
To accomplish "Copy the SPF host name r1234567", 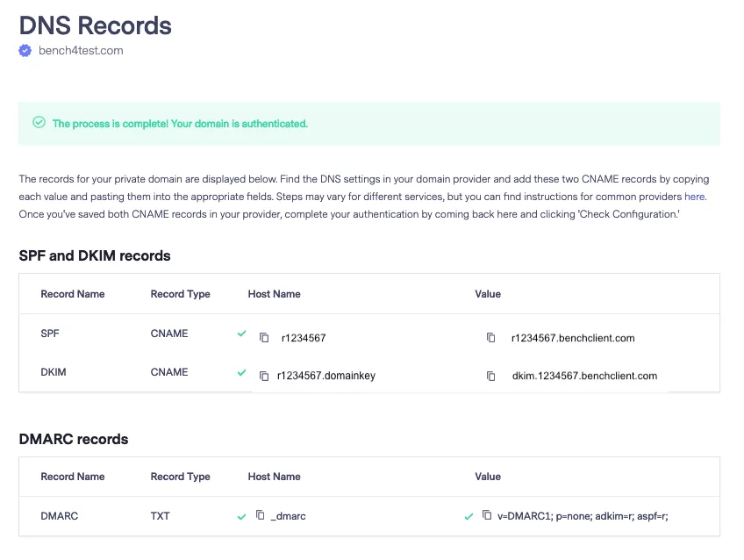I will click(263, 338).
